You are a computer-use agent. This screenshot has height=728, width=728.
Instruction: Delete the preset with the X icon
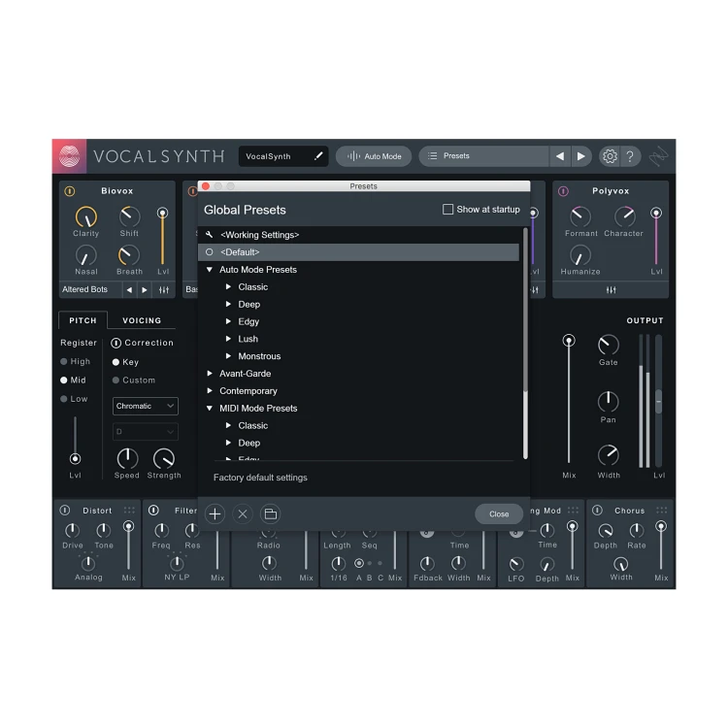(243, 513)
